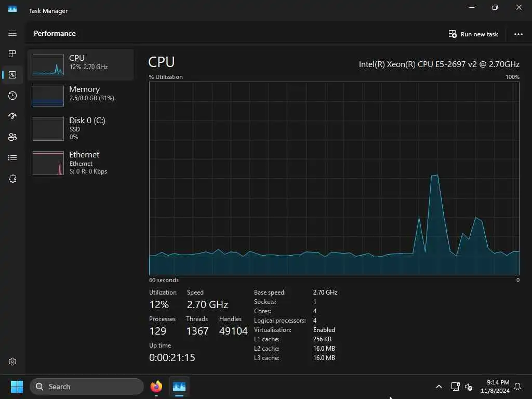Click the 100% graph scale label
Screen dimensions: 532x399
512,77
